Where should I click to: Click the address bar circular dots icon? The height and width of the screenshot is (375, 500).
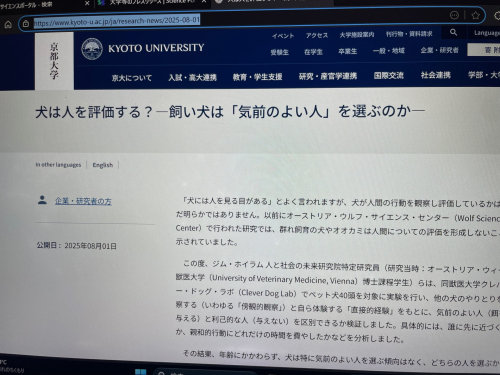tap(454, 15)
